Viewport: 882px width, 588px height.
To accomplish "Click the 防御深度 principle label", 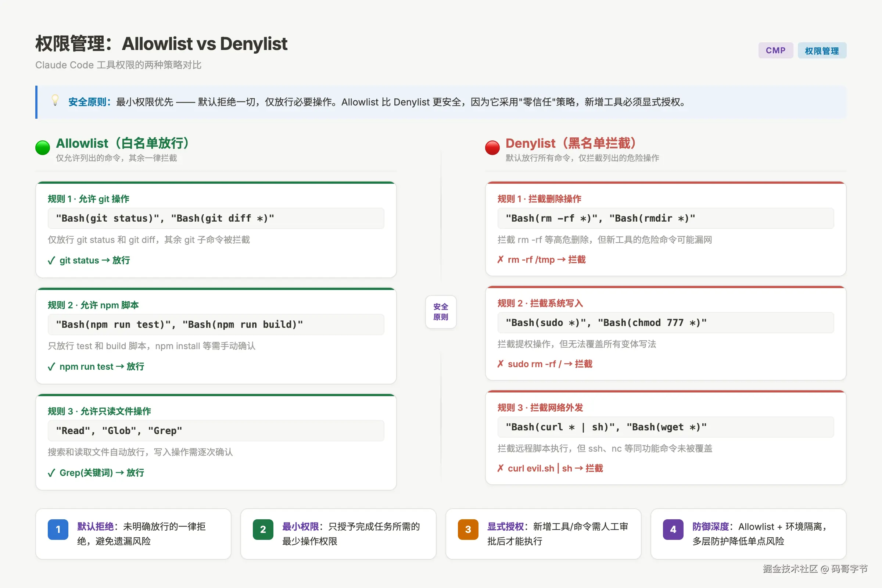I will tap(711, 527).
